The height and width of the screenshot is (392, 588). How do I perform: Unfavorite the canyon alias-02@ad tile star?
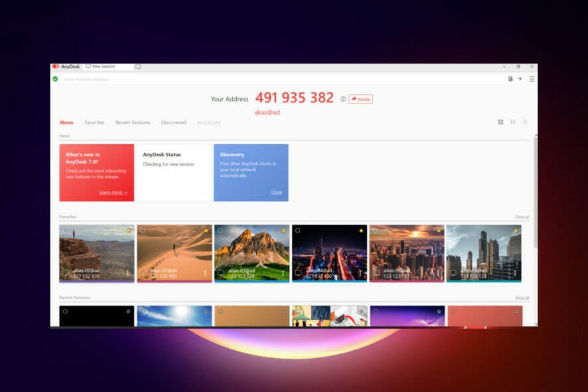tap(129, 231)
